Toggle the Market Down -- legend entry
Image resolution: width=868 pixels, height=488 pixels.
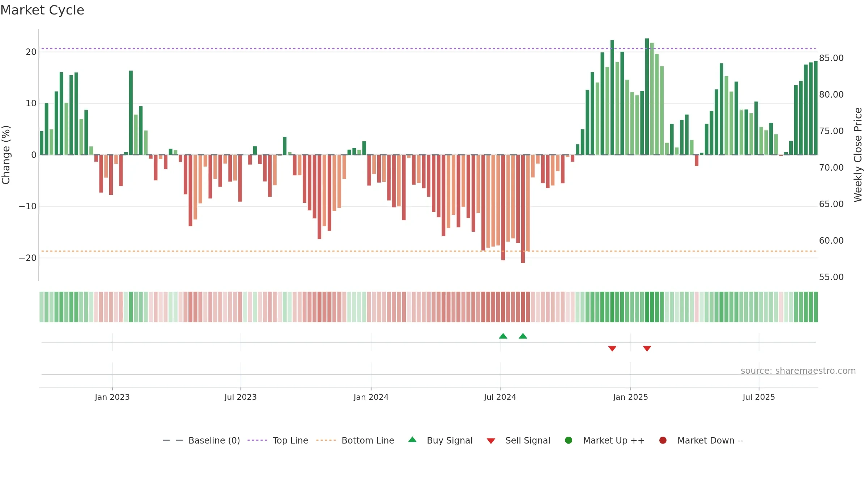point(701,440)
